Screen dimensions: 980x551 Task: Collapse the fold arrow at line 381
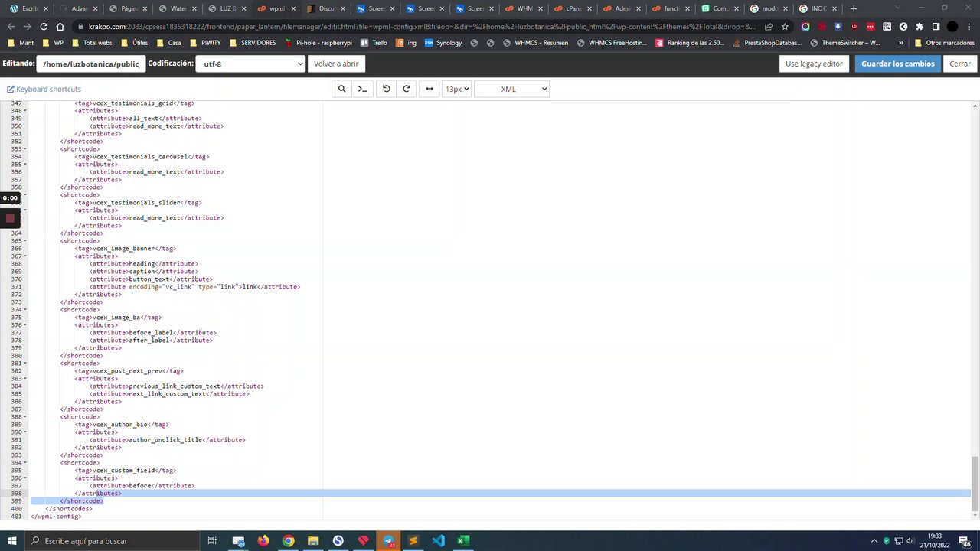25,364
